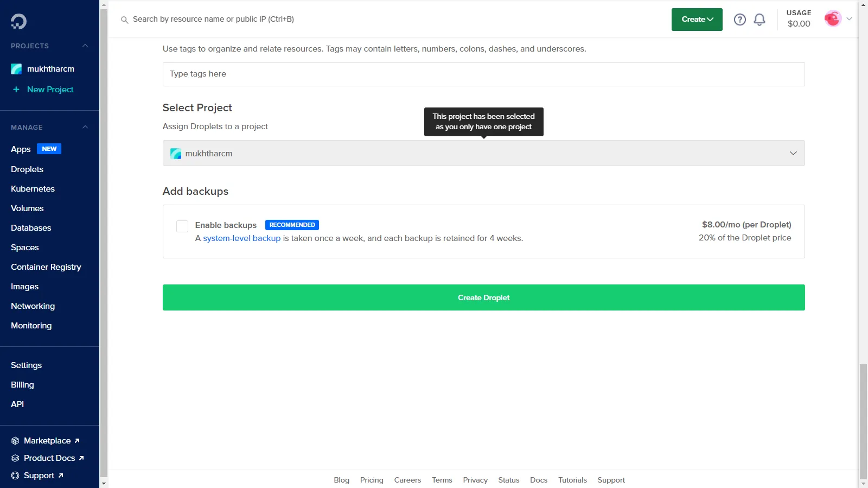Image resolution: width=868 pixels, height=488 pixels.
Task: Open Billing in the sidebar
Action: pyautogui.click(x=22, y=385)
